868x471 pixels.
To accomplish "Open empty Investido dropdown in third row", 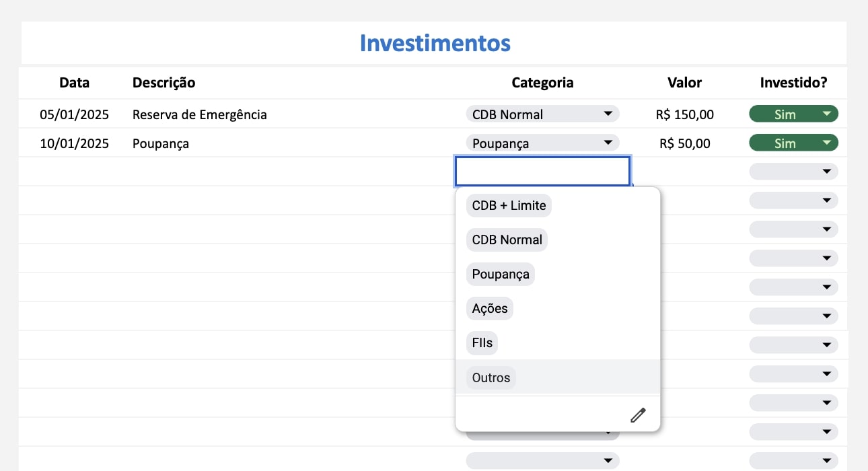I will click(793, 172).
